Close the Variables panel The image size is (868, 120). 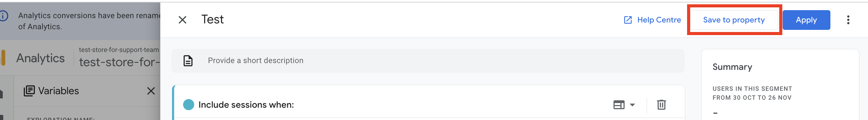click(x=151, y=91)
